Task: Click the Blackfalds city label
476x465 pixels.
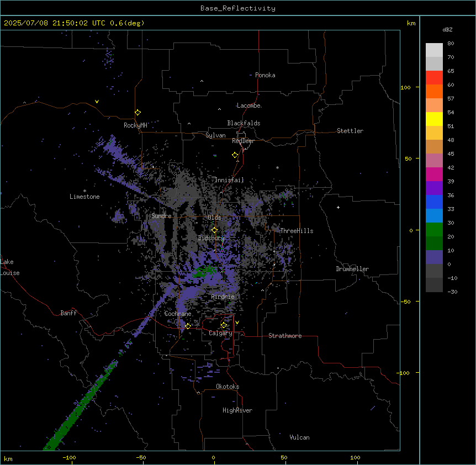Action: pos(244,123)
